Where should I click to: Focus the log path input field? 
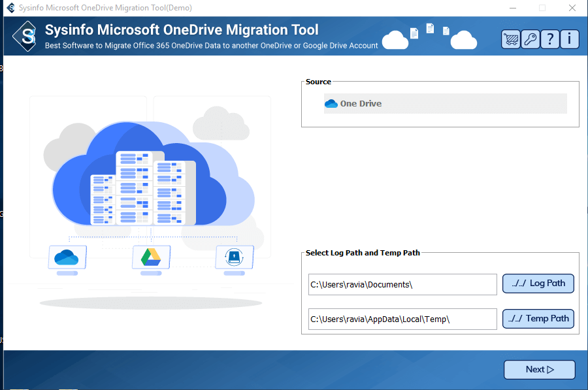coord(402,285)
